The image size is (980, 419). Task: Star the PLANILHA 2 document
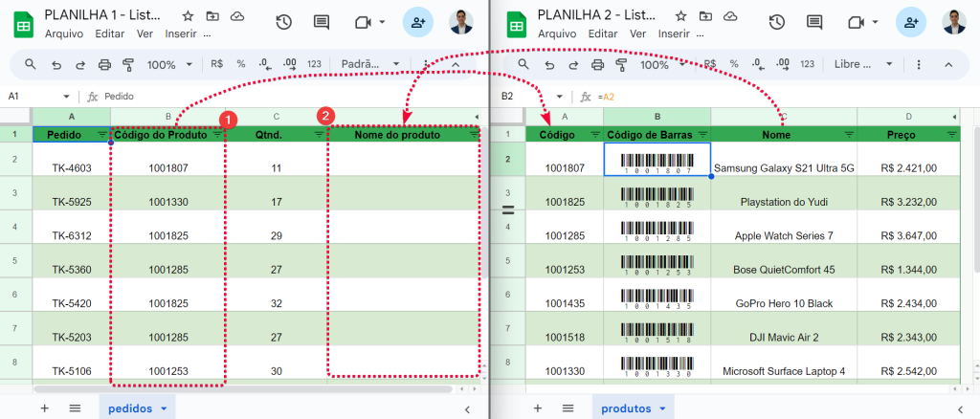(x=680, y=16)
